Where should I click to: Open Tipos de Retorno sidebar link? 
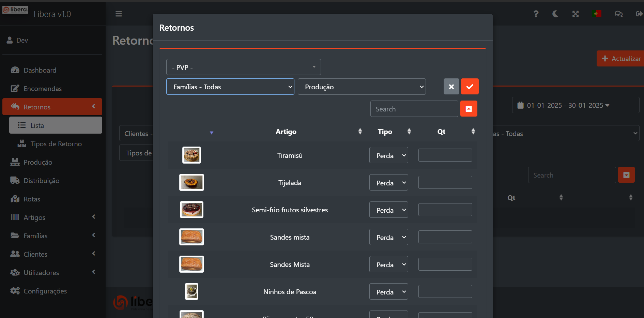(x=56, y=144)
